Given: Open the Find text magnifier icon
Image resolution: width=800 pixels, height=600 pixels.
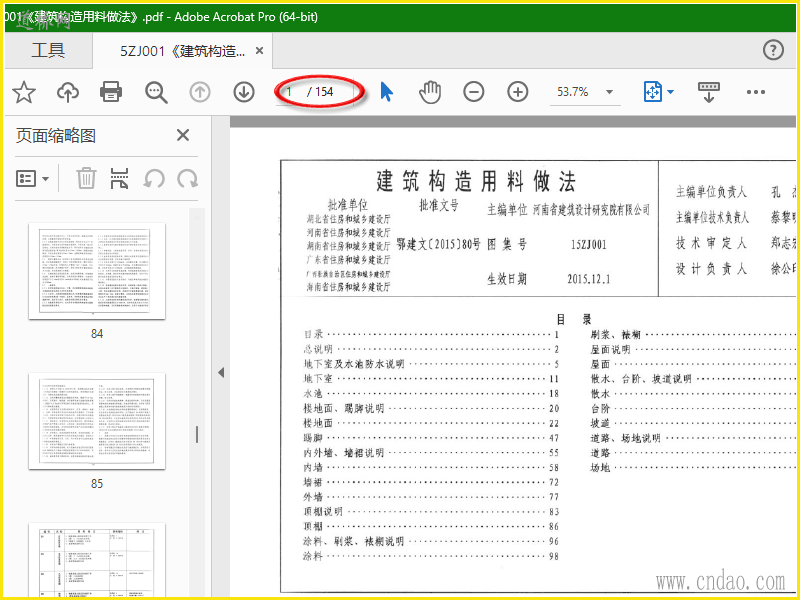Looking at the screenshot, I should pos(156,92).
